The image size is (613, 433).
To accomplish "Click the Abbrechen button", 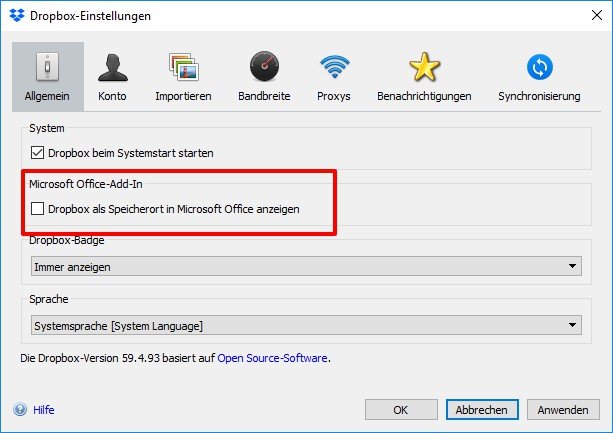I will pos(481,409).
